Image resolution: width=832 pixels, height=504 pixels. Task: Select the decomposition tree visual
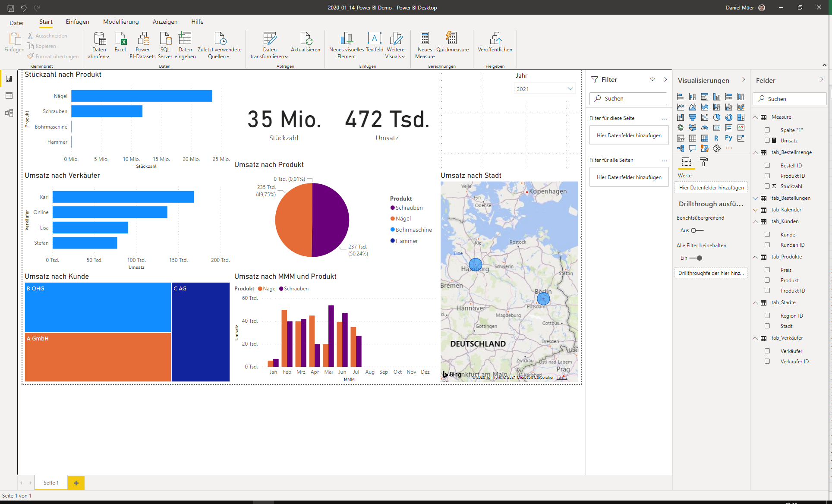click(681, 148)
